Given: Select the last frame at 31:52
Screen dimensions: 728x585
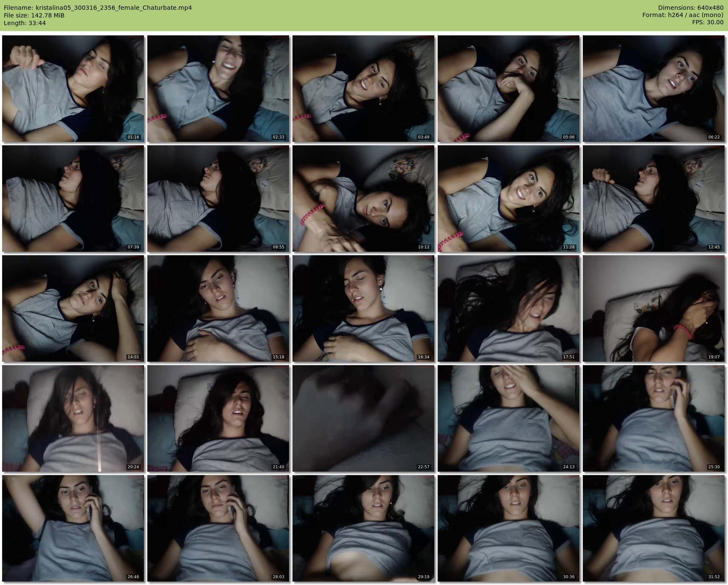Looking at the screenshot, I should 654,528.
